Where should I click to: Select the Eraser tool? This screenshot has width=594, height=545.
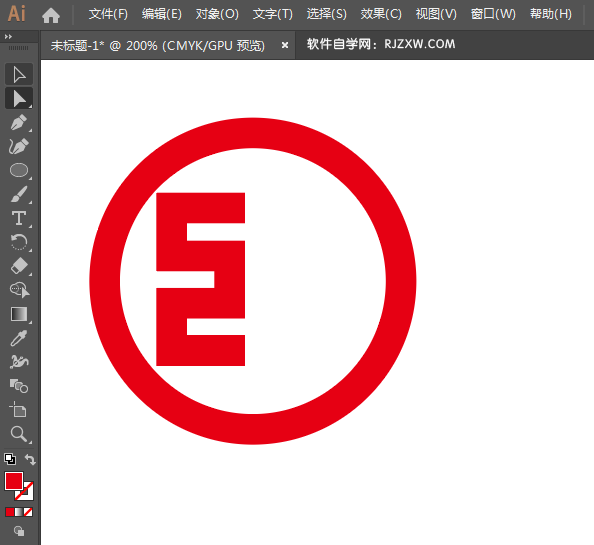pyautogui.click(x=19, y=266)
